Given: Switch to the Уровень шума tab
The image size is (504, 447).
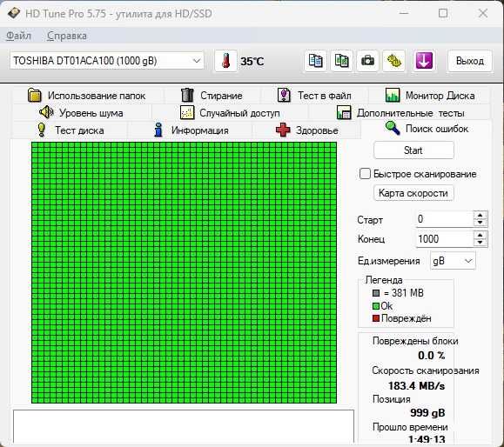Looking at the screenshot, I should (81, 113).
